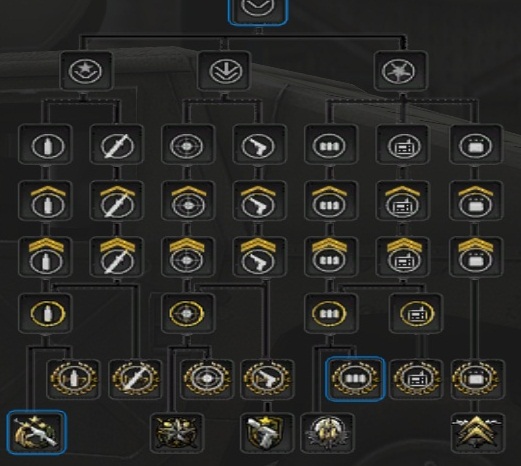Choose the laurel wreath syringe skill
This screenshot has height=466, width=521.
[x=135, y=379]
